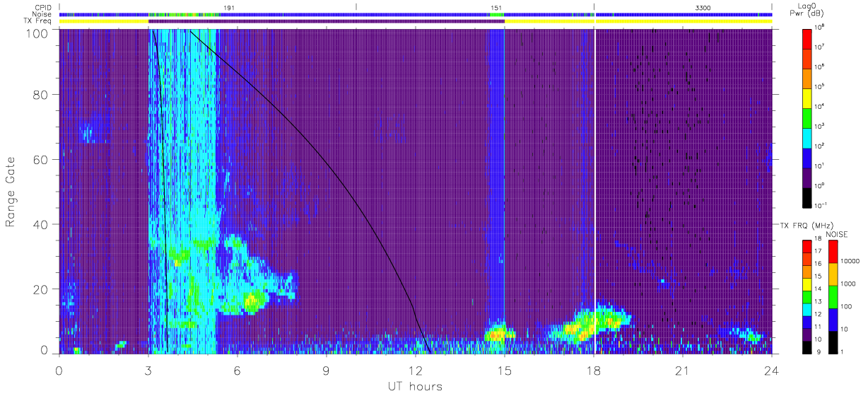Click the white vertical line at 18 UT

[594, 191]
